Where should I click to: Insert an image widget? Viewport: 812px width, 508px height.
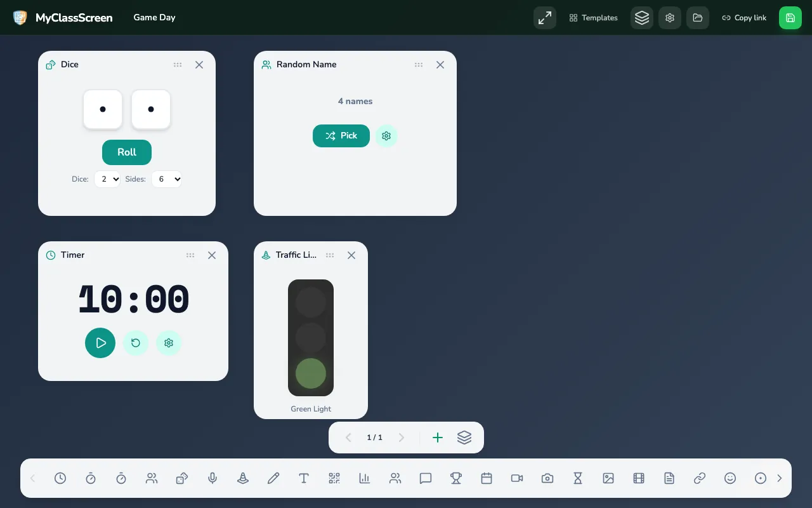[608, 478]
